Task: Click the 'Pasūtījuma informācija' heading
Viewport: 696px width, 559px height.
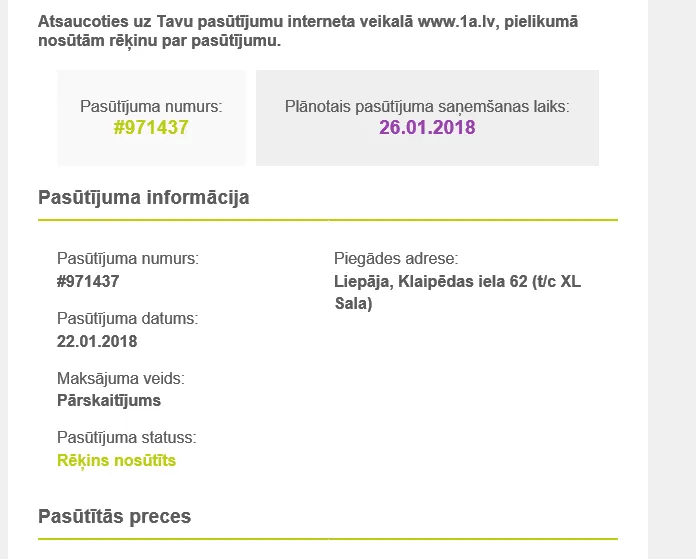Action: [x=143, y=197]
